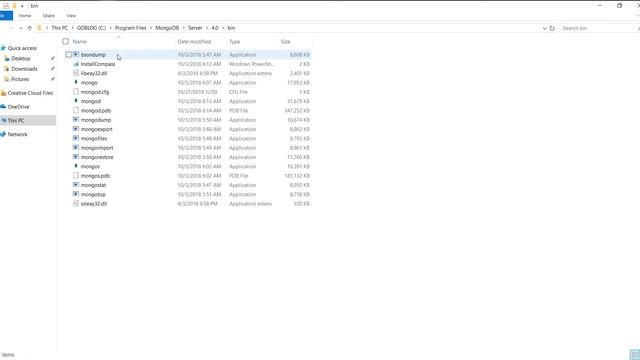Open the View ribbon tab
This screenshot has width=640, height=360.
(x=71, y=16)
